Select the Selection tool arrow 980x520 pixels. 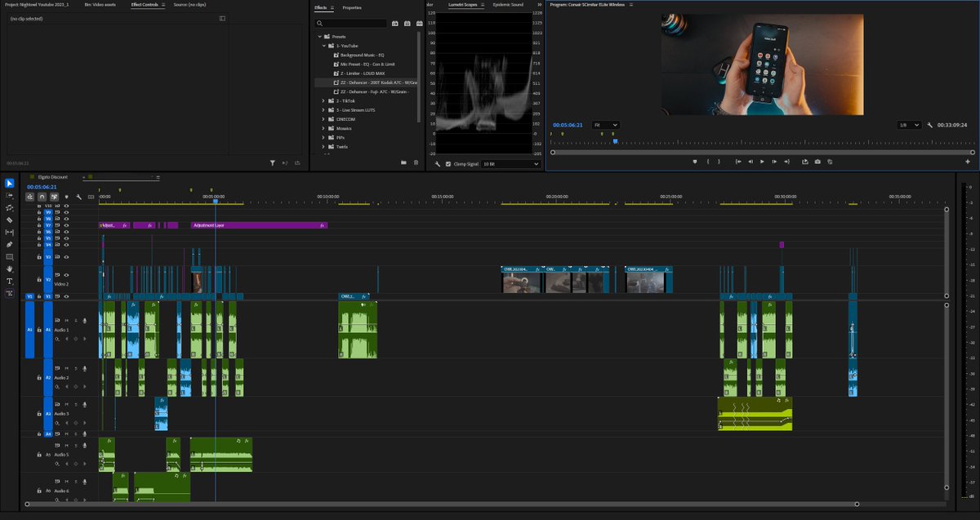[x=10, y=184]
